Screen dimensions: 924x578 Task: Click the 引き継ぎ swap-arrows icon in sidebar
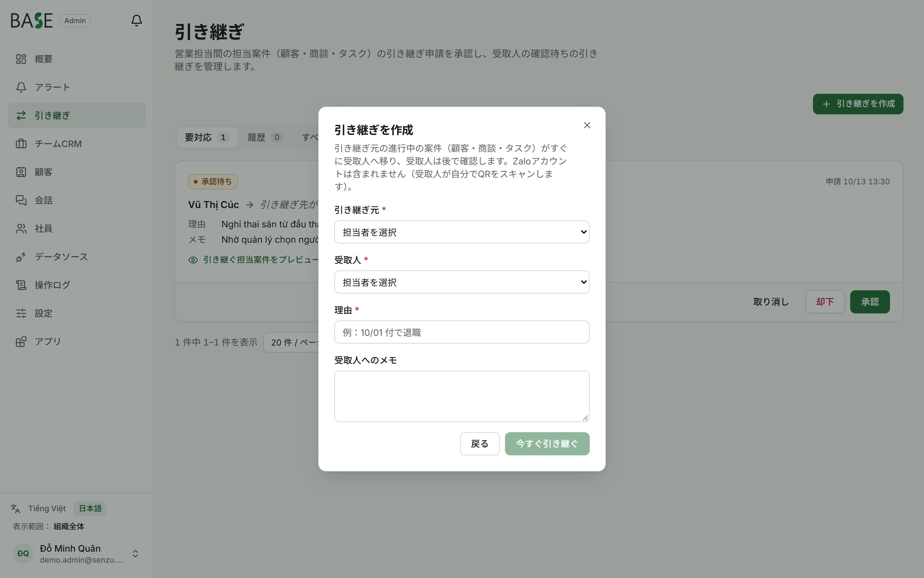[21, 116]
